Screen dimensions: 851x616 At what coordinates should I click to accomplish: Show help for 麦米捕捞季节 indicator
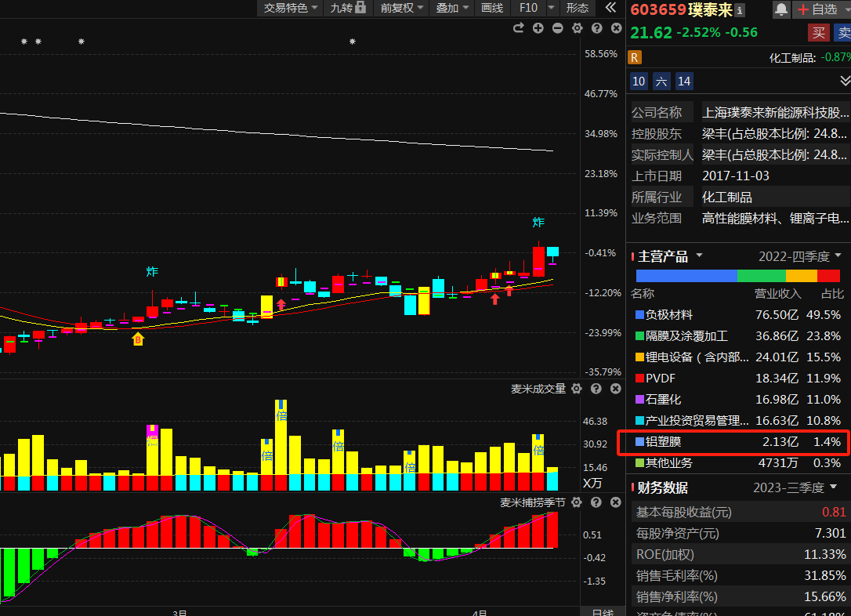click(596, 502)
